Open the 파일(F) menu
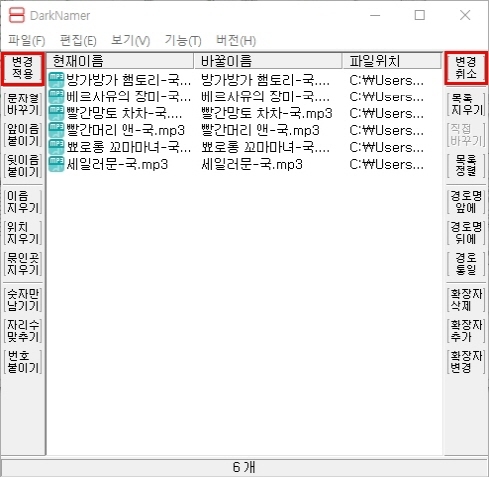Screen dimensions: 489x477 click(27, 41)
